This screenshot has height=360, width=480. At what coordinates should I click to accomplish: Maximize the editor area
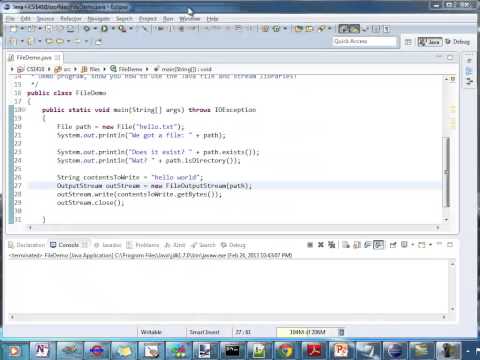pyautogui.click(x=450, y=58)
